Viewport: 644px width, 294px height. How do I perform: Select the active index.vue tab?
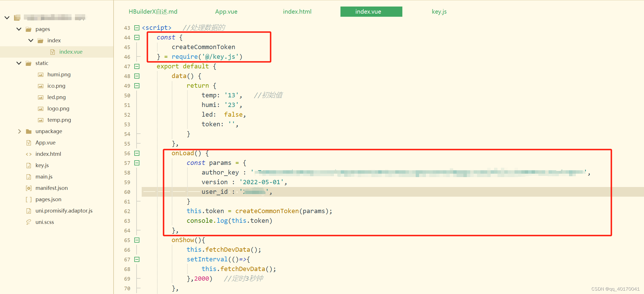pyautogui.click(x=371, y=12)
